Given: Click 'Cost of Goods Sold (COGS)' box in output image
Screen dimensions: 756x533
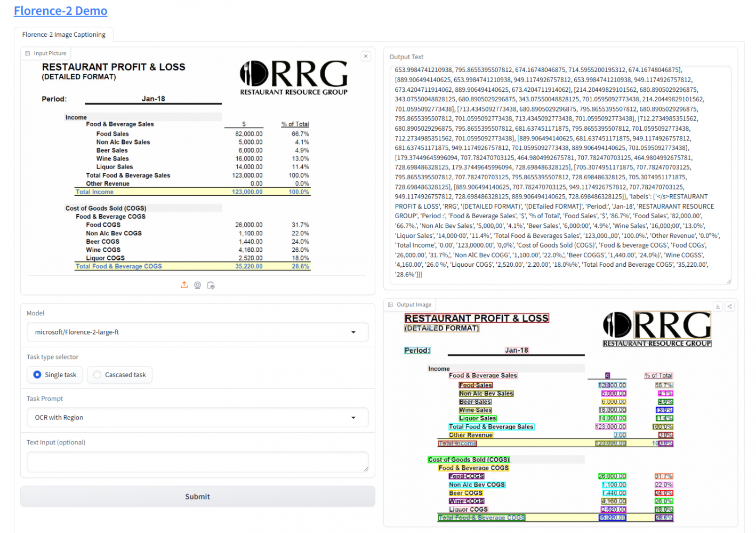Looking at the screenshot, I should tap(469, 459).
